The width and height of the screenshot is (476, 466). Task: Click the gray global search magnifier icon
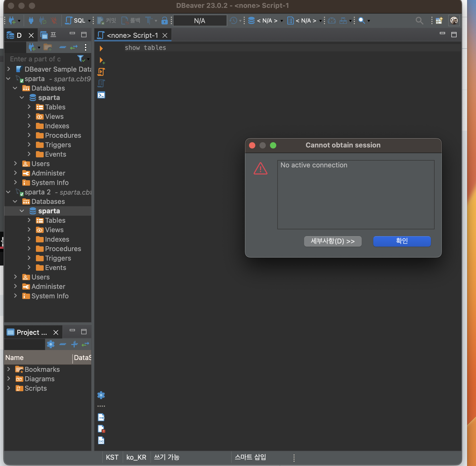(419, 20)
